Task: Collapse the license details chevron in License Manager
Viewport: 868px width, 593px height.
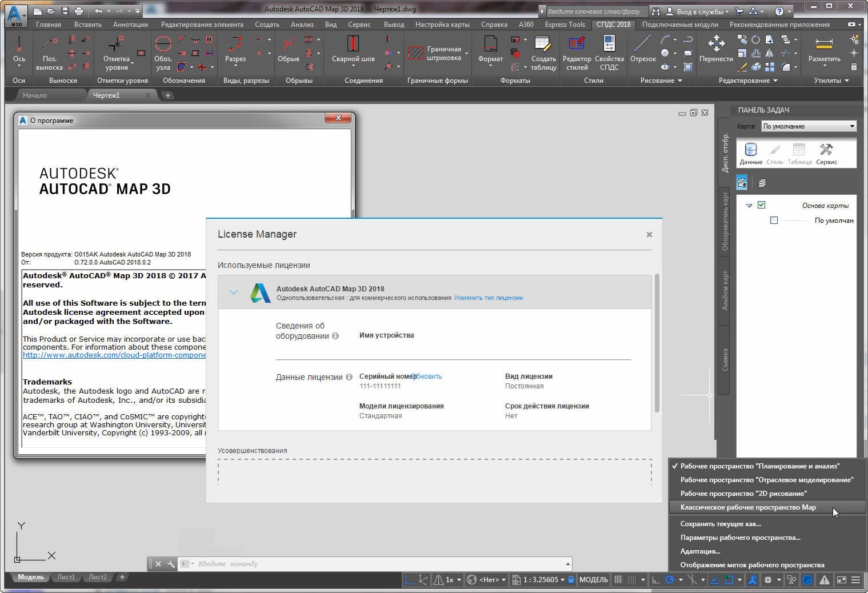Action: click(x=233, y=293)
